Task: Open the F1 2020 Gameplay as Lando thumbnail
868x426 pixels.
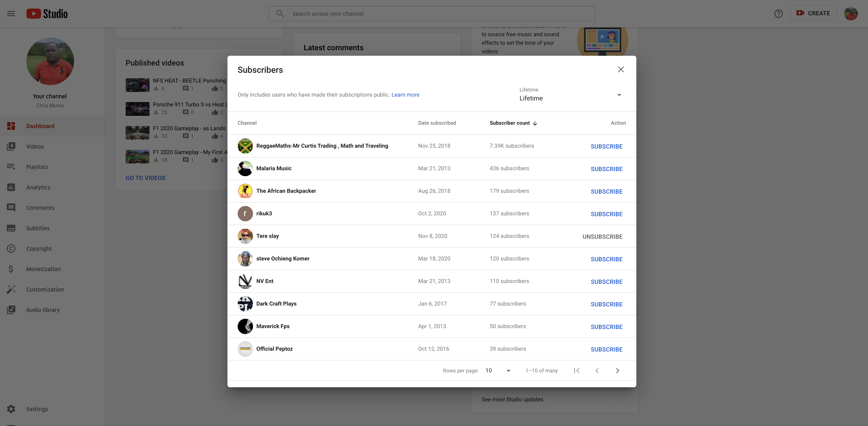Action: coord(138,133)
